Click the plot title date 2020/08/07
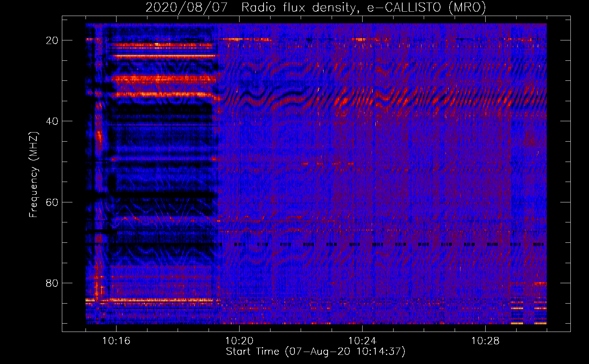This screenshot has height=364, width=589. pos(187,7)
